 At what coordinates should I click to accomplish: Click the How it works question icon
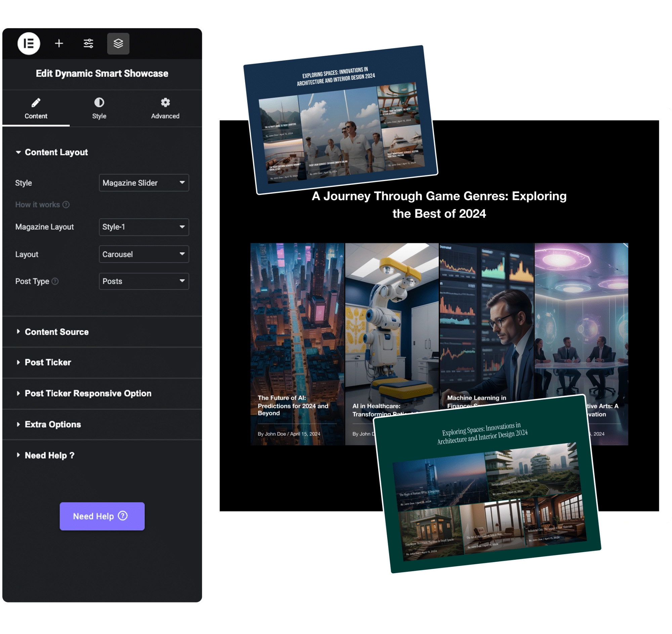tap(66, 205)
